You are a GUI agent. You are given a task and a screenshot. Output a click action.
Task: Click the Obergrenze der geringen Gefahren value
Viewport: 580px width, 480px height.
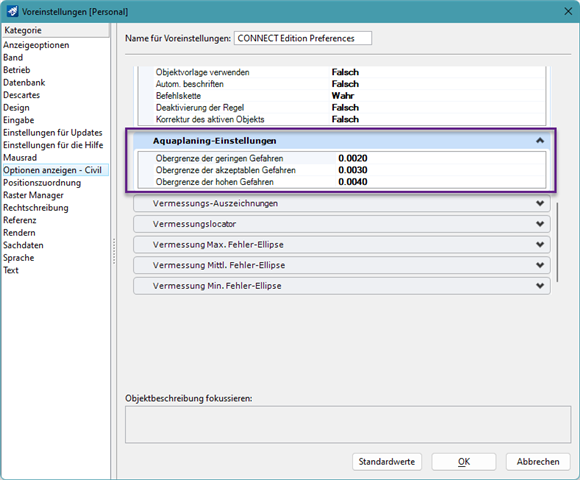click(x=353, y=158)
